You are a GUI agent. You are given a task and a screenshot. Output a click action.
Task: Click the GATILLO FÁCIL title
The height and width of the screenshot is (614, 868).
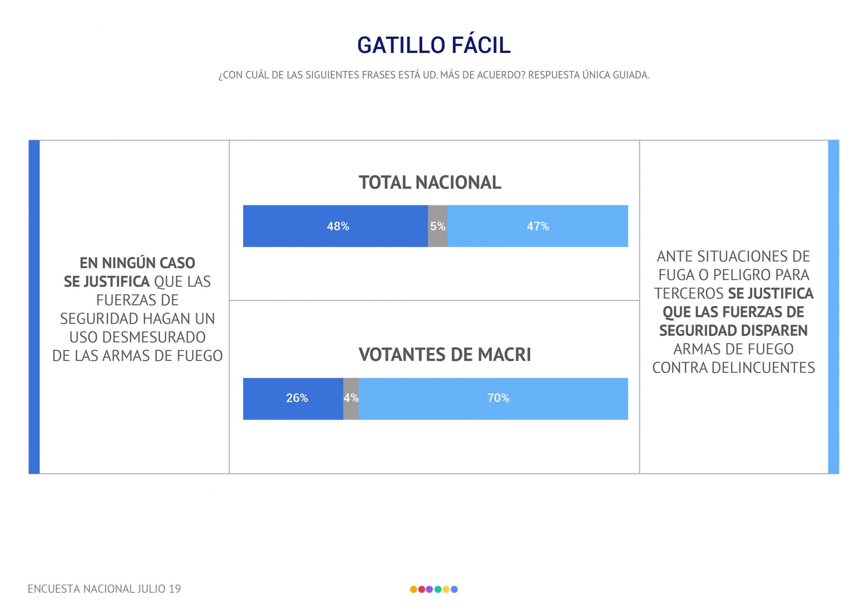pyautogui.click(x=434, y=45)
